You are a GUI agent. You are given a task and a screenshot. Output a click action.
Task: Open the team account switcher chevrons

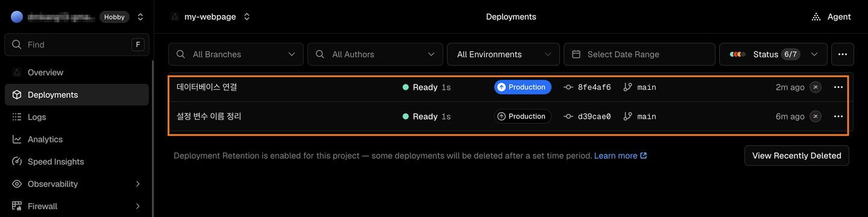[x=140, y=17]
